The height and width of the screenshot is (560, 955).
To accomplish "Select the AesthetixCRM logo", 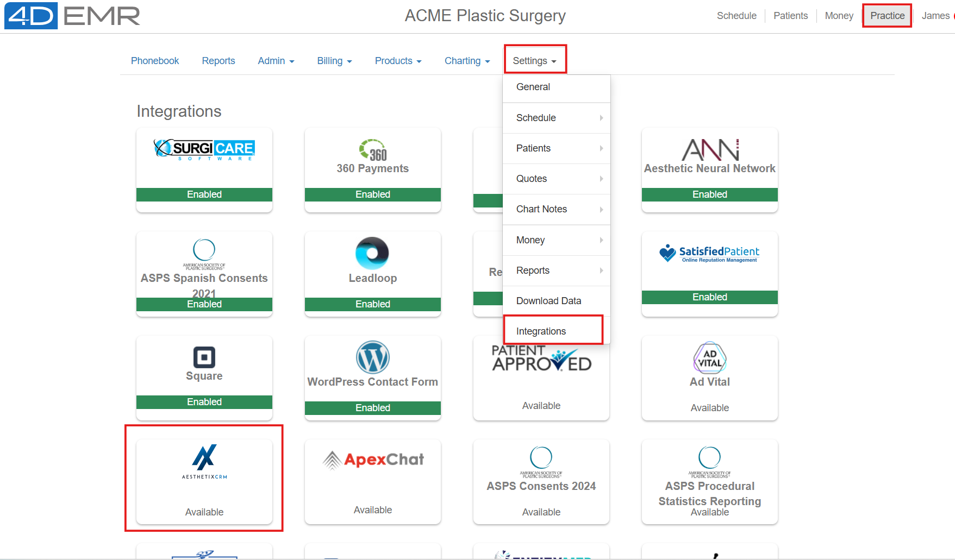I will point(204,462).
